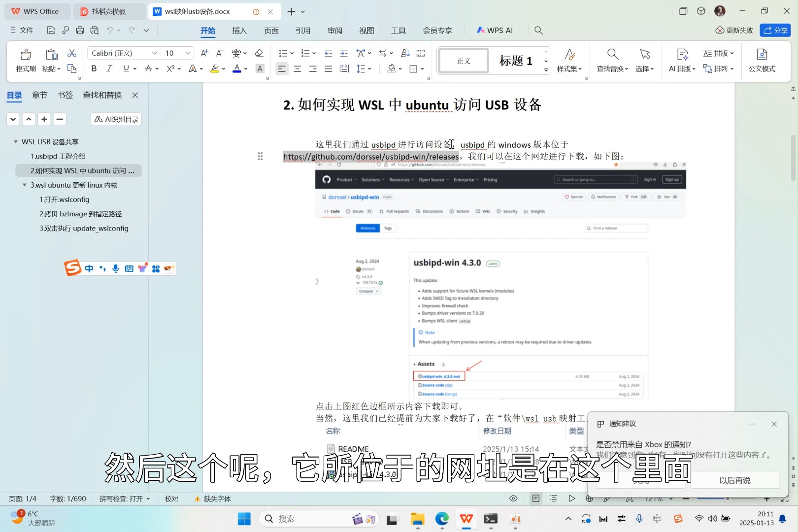This screenshot has height=532, width=798.
Task: Open the bullet list dropdown arrow
Action: click(292, 53)
